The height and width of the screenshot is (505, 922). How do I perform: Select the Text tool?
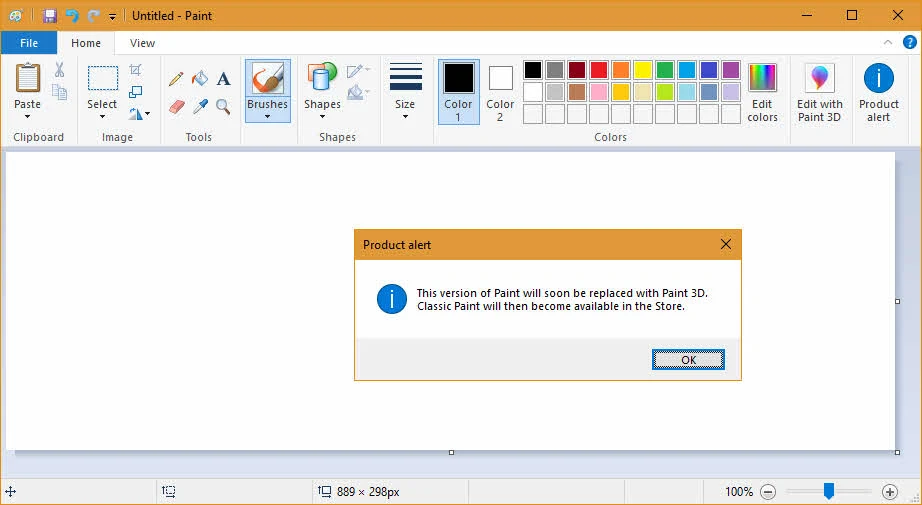coord(223,79)
